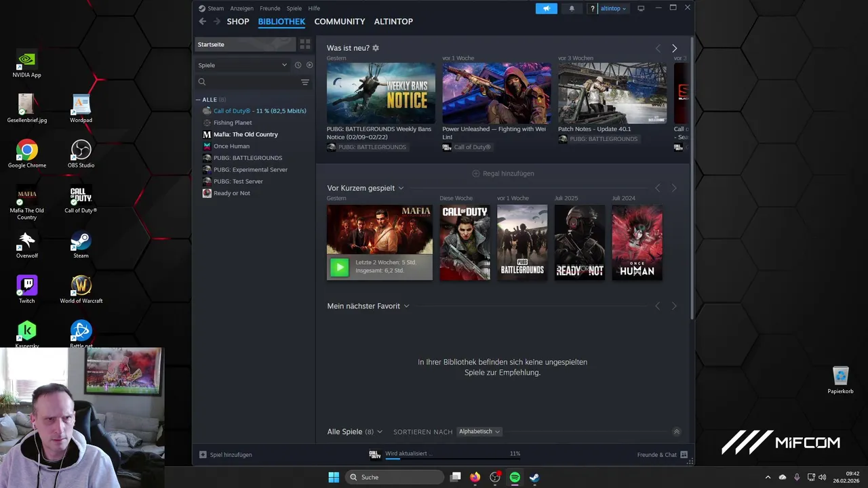
Task: Click Regal hinzufügen button
Action: [x=503, y=174]
